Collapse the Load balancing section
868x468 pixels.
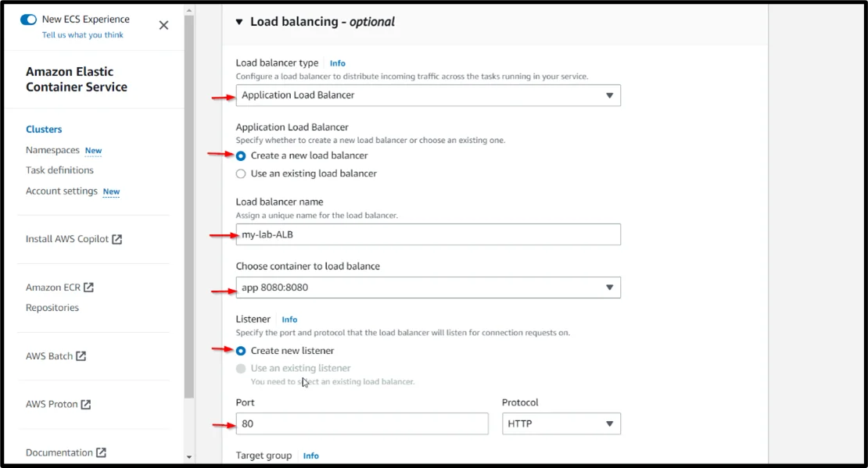tap(239, 23)
